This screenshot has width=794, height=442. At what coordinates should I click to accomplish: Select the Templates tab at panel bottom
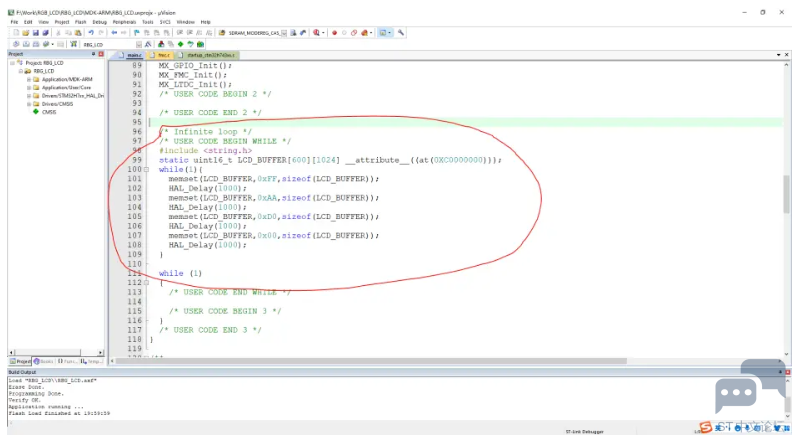pyautogui.click(x=91, y=361)
